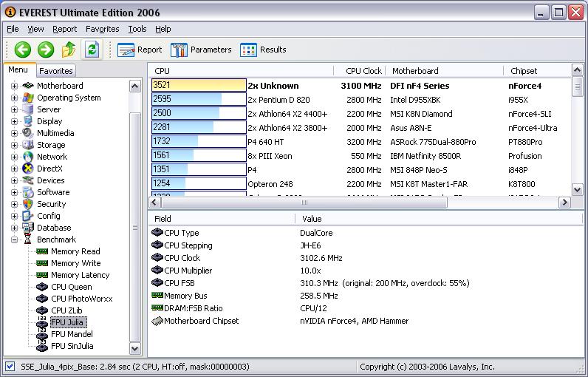Click the Value column header

coord(439,219)
